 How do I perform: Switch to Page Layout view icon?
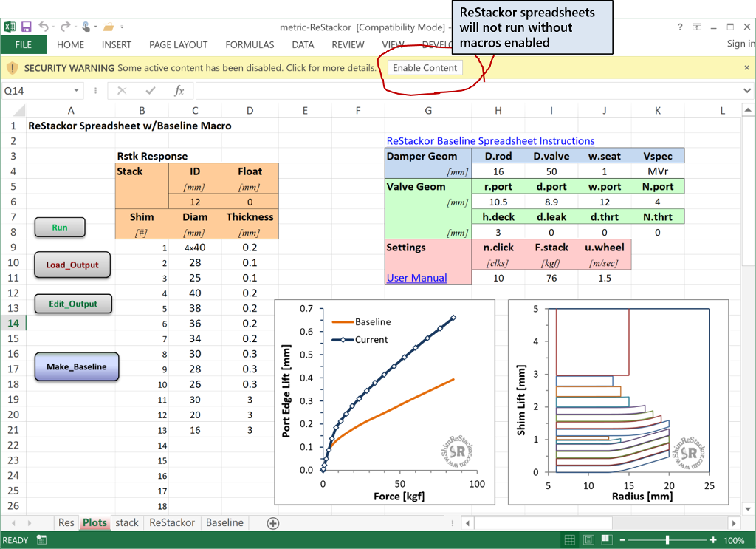[x=588, y=540]
